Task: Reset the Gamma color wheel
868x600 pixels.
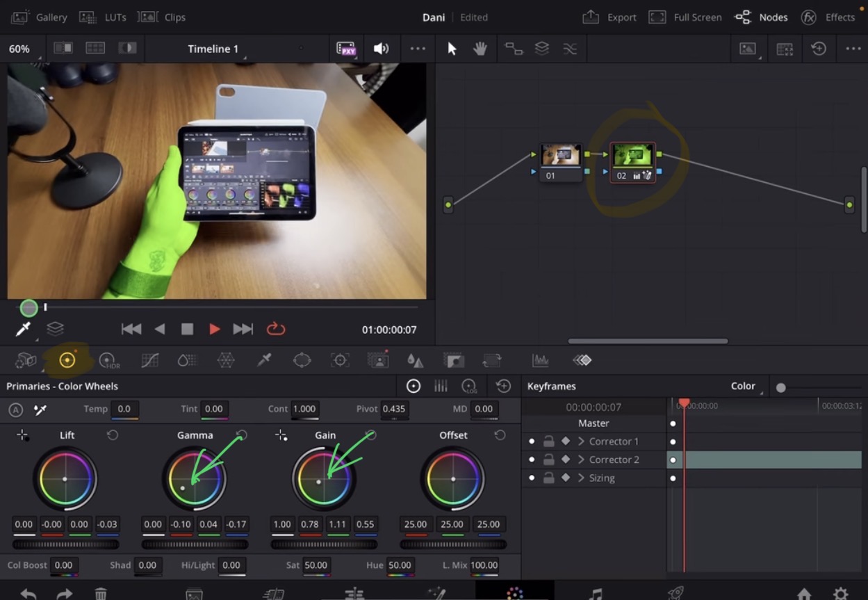Action: click(242, 435)
